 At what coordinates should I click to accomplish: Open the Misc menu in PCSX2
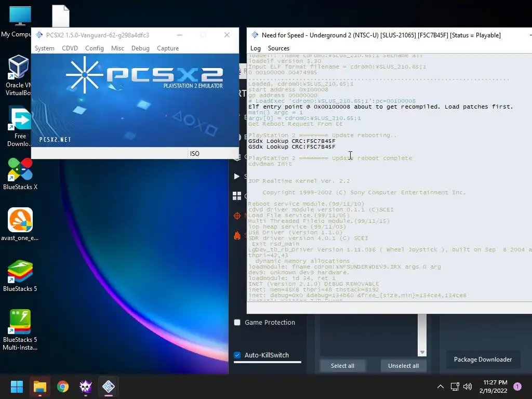tap(117, 48)
